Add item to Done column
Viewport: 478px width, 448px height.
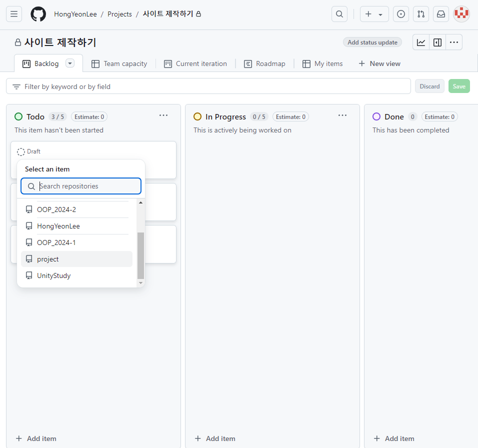(x=394, y=438)
